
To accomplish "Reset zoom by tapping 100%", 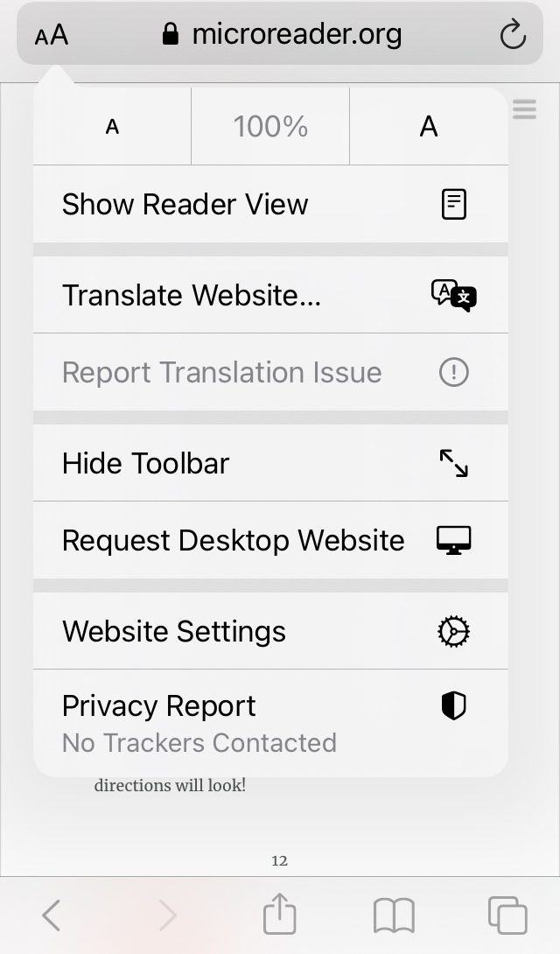I will point(270,127).
